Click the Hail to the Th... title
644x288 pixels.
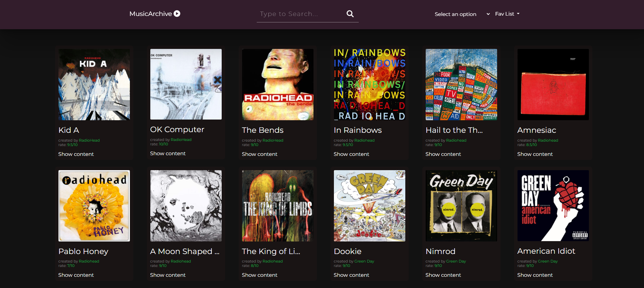point(454,130)
